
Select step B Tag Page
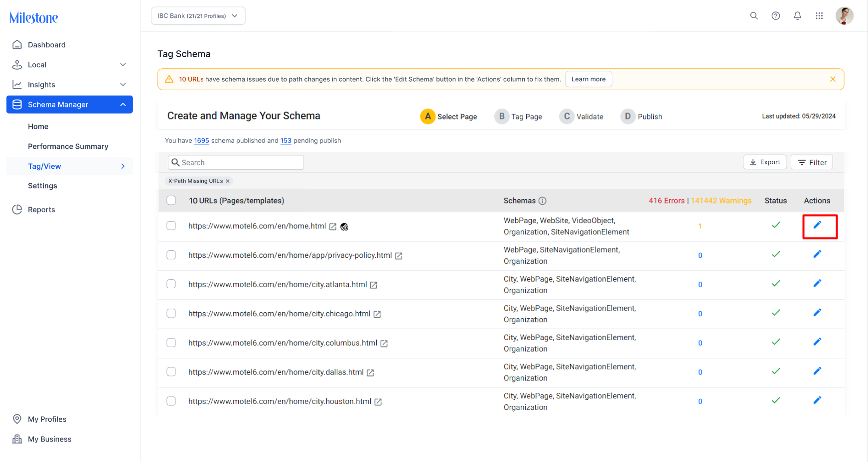coord(518,116)
